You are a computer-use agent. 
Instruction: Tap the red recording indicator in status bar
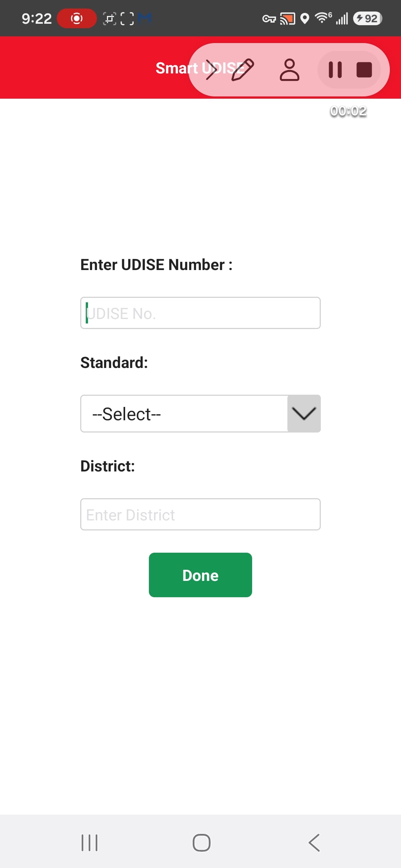76,18
